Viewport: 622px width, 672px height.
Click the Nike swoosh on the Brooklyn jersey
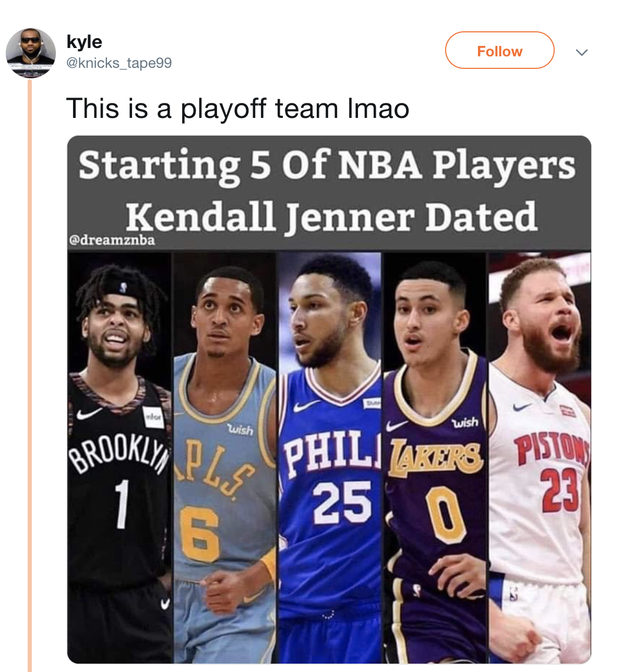point(89,414)
